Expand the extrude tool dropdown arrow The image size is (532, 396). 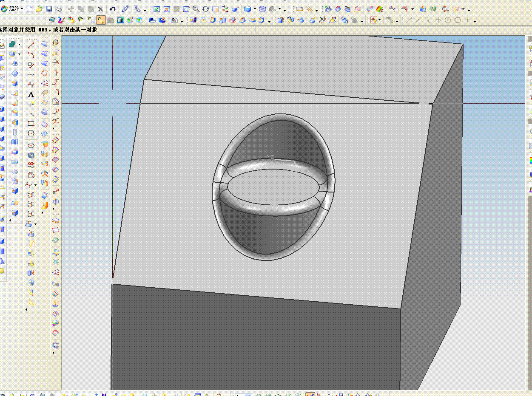click(x=20, y=54)
